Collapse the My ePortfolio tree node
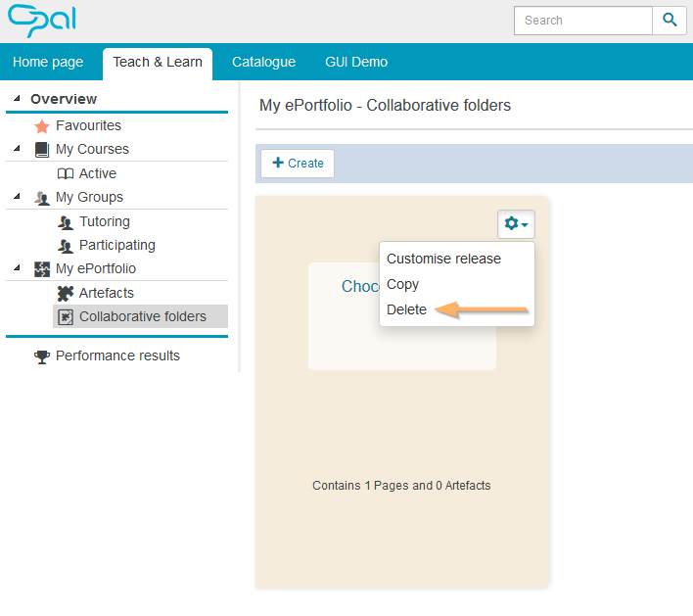Image resolution: width=693 pixels, height=616 pixels. (16, 268)
